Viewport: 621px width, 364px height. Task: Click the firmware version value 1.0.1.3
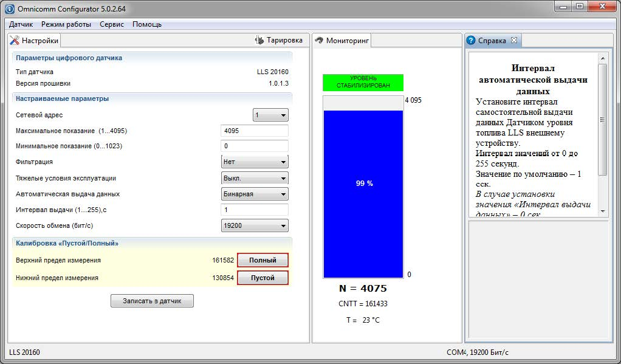pos(278,84)
